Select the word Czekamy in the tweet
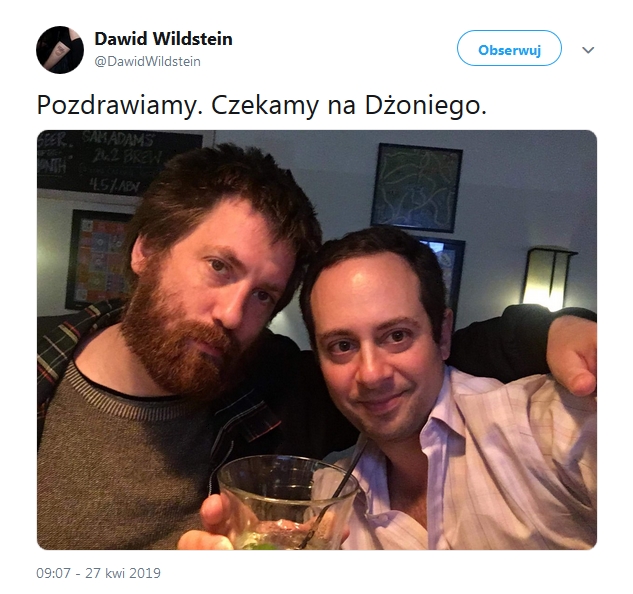 pos(265,106)
